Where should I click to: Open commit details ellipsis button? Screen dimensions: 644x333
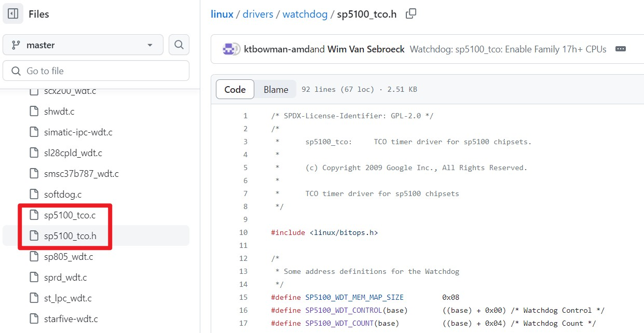[x=620, y=49]
